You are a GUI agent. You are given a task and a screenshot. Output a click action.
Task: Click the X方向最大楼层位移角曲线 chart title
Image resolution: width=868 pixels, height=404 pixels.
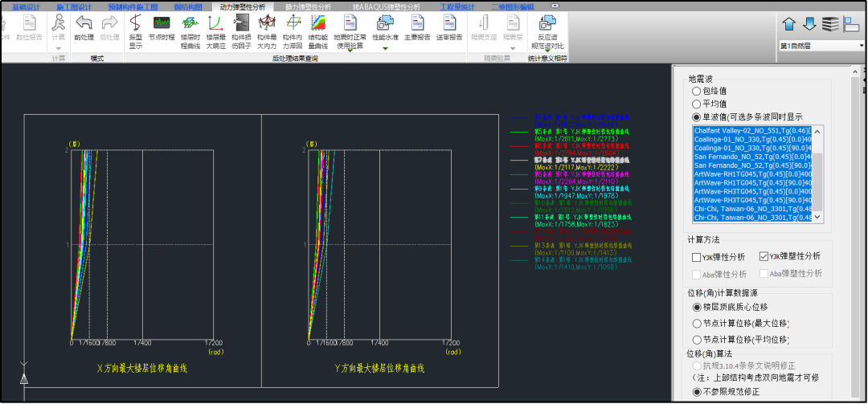(142, 369)
